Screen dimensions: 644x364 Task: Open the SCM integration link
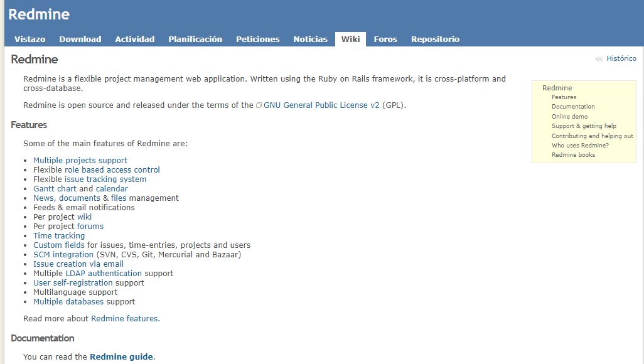point(63,255)
